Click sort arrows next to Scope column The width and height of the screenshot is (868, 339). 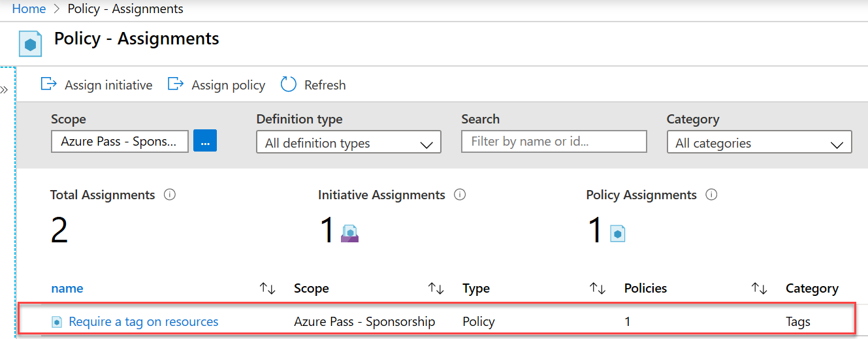tap(436, 288)
